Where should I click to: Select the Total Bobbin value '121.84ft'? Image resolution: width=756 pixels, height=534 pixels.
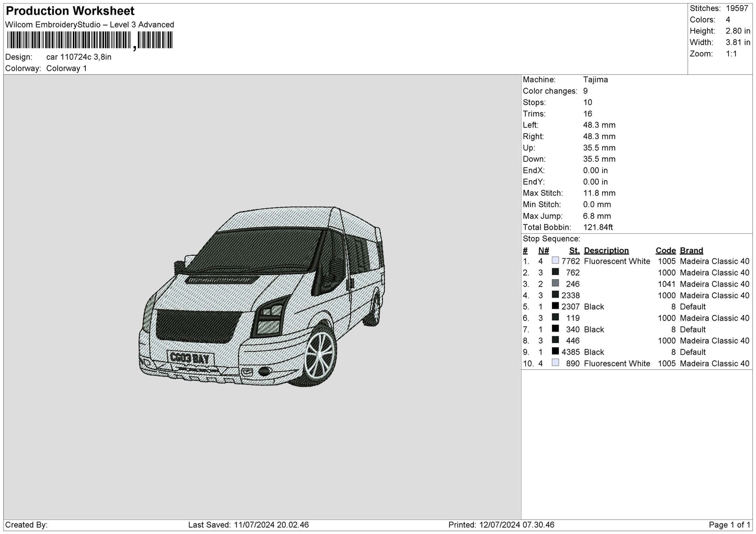pos(598,228)
